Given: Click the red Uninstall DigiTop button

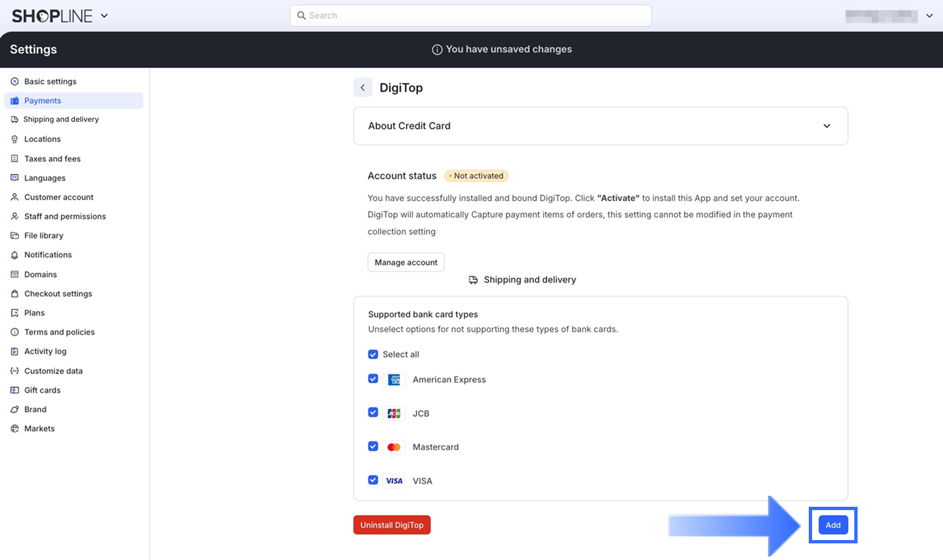Looking at the screenshot, I should coord(392,525).
